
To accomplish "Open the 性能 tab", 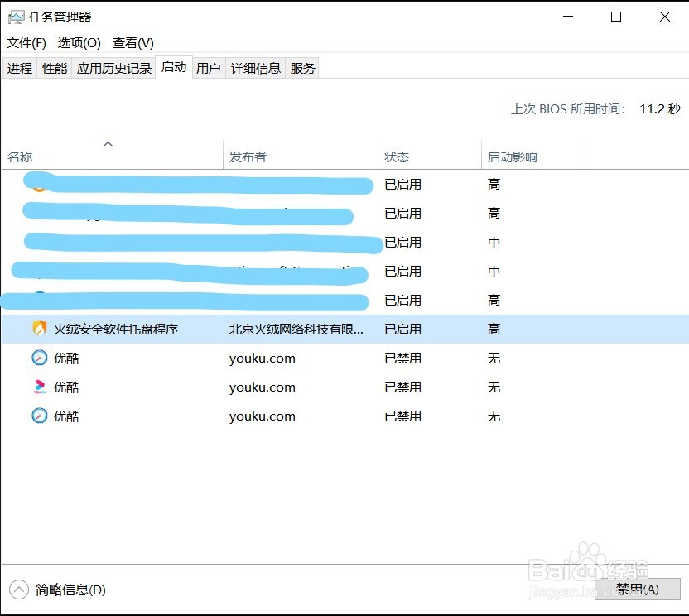I will (53, 68).
